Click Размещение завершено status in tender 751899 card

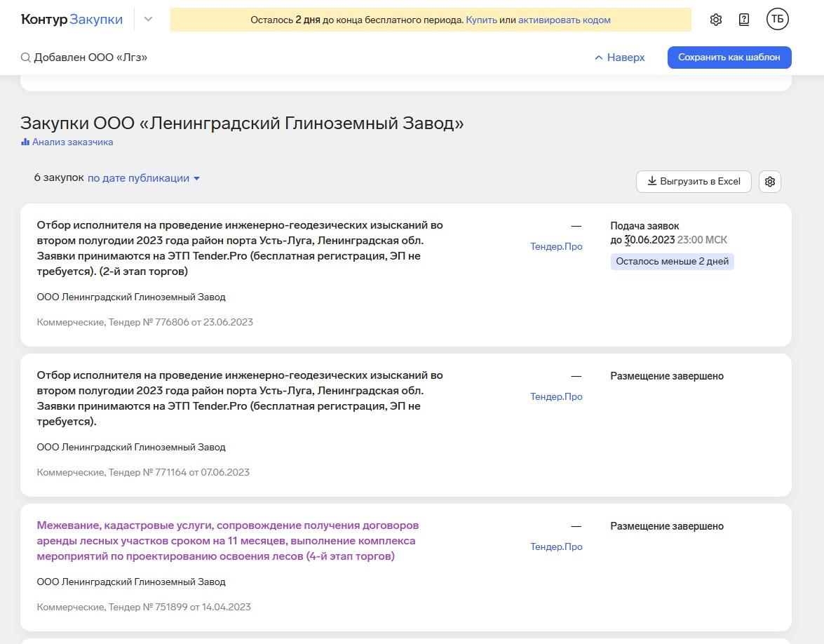click(x=667, y=526)
